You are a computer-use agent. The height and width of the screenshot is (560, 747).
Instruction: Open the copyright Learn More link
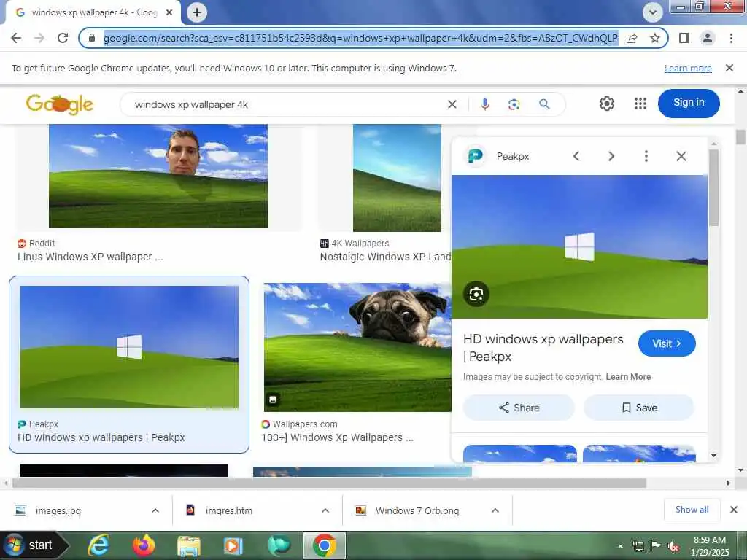point(628,377)
